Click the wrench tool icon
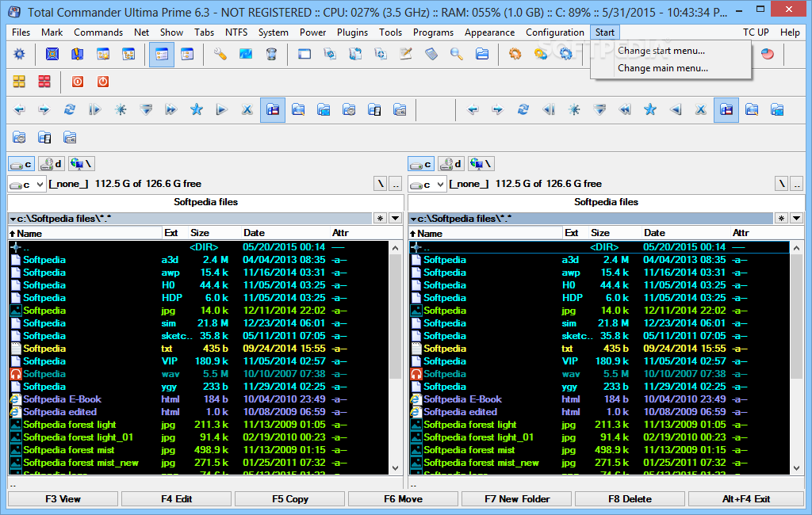 coord(220,54)
